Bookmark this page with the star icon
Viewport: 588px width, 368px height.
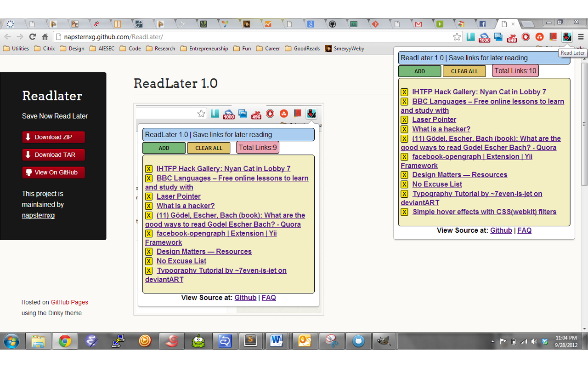457,37
